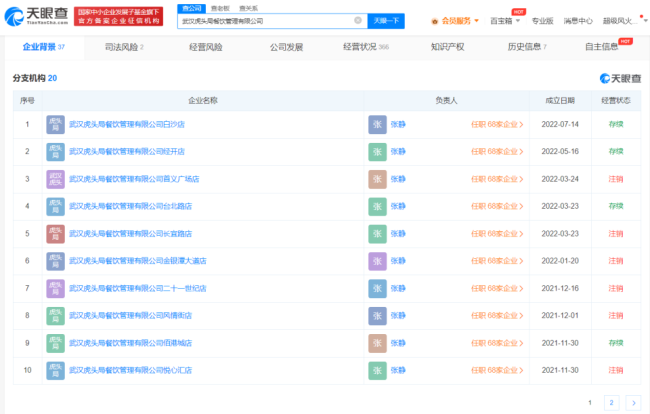Click 张 avatar in the 悦心汇店 row
This screenshot has width=650, height=414.
click(x=377, y=370)
